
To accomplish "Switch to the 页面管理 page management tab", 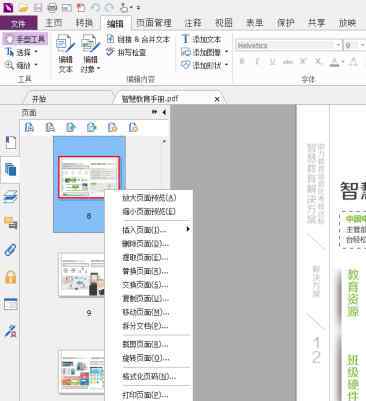I will pyautogui.click(x=154, y=23).
